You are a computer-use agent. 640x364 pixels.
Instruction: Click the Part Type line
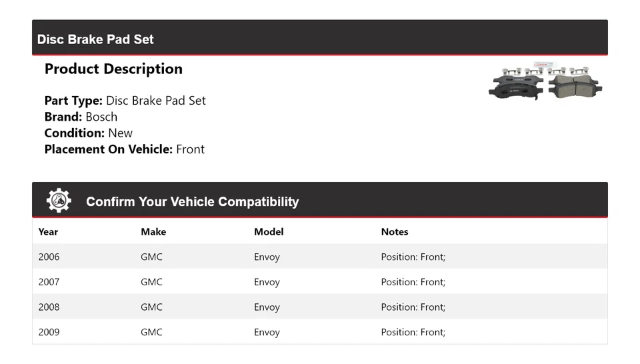pos(125,101)
